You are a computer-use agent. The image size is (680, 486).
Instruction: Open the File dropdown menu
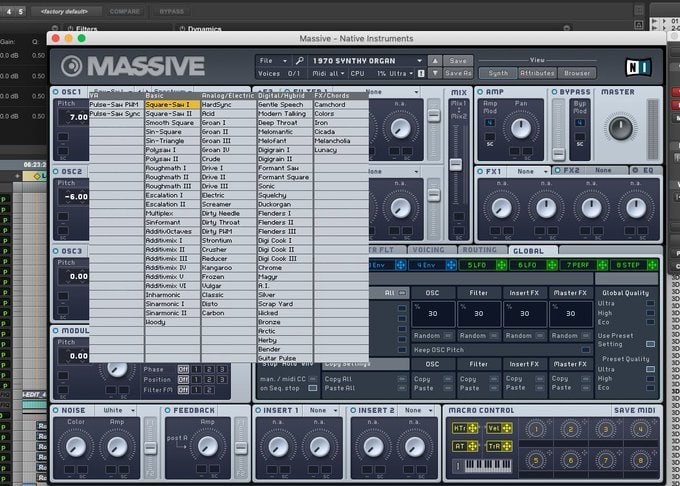(273, 61)
